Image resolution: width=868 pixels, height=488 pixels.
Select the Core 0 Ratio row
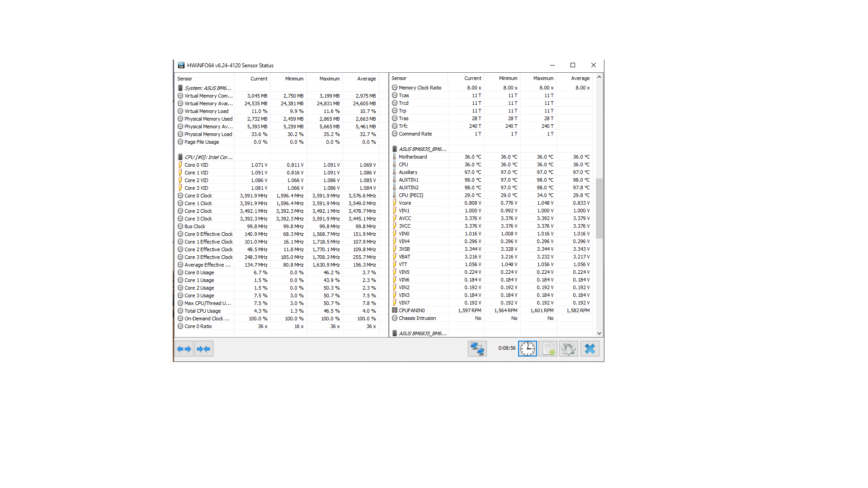[x=277, y=326]
